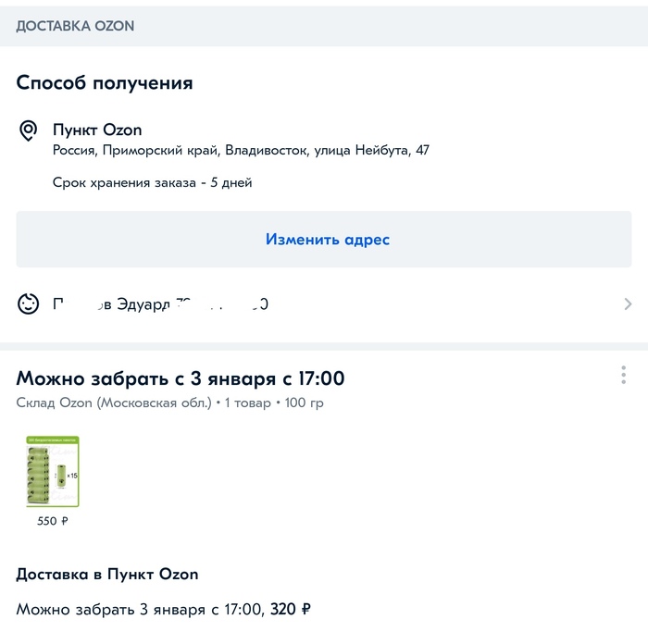Click the Можно забрать 3 января delivery line
648x644 pixels.
click(x=139, y=609)
